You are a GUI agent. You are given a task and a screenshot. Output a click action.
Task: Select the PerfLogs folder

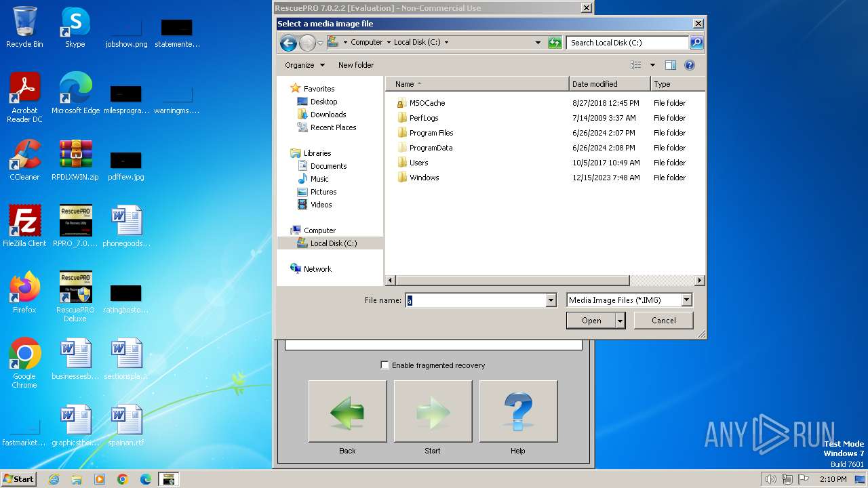tap(424, 118)
